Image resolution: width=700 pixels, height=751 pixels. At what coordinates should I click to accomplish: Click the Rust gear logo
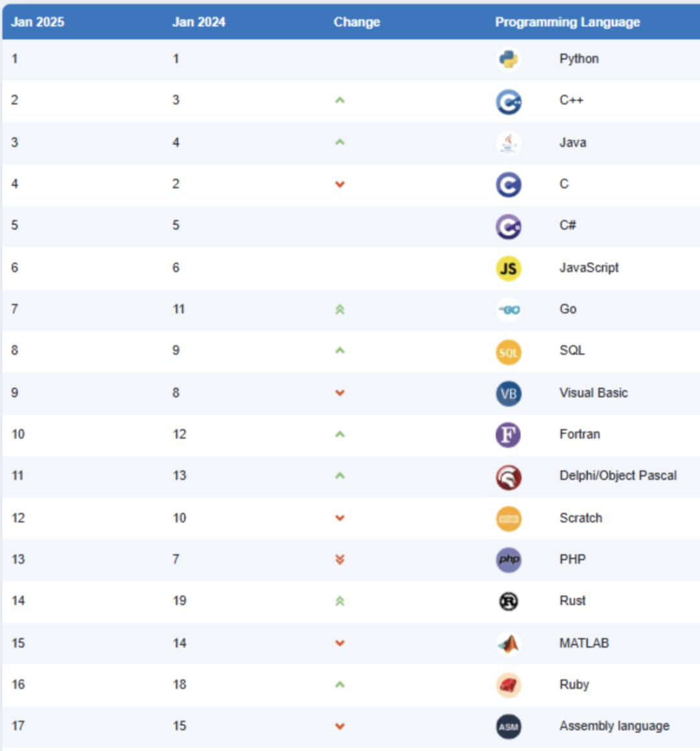pos(509,602)
